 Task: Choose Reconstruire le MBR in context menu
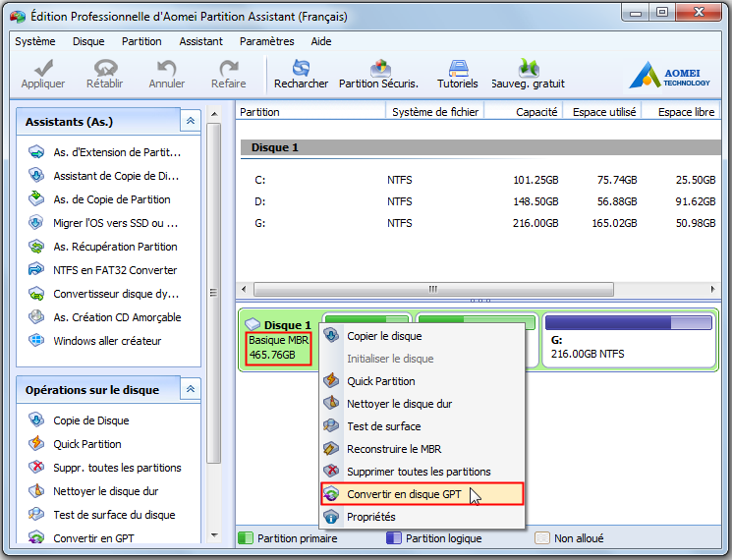coord(422,449)
